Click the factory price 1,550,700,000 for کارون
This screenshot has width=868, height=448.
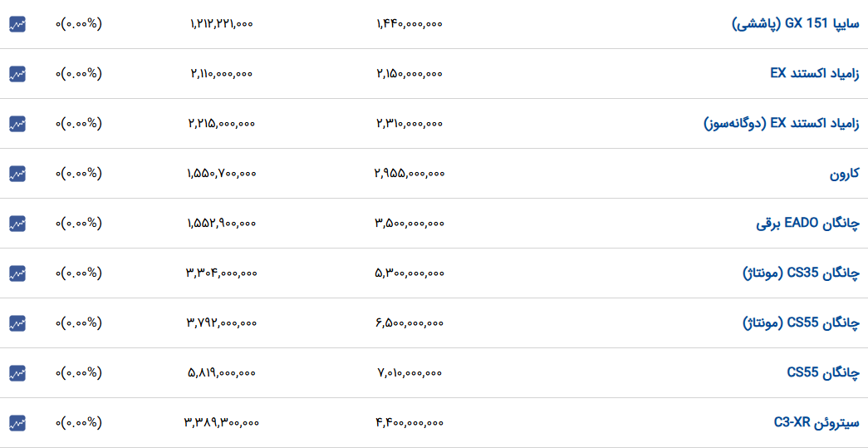pos(222,174)
